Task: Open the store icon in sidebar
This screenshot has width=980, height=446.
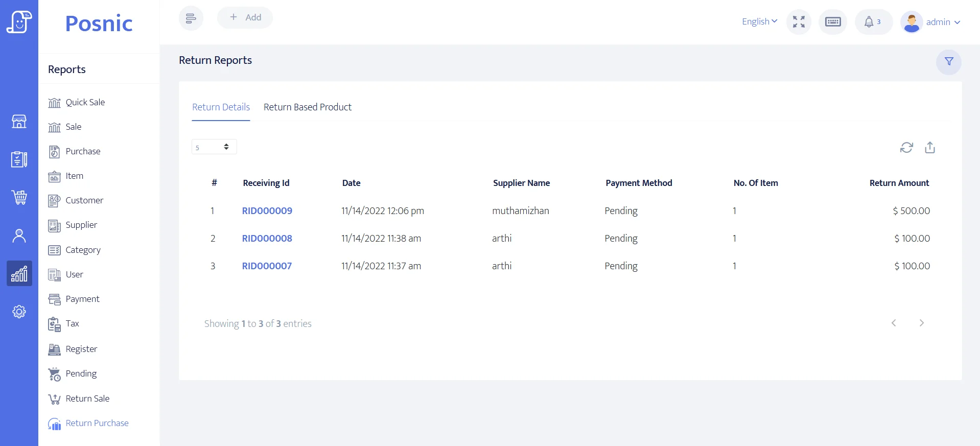Action: point(19,122)
